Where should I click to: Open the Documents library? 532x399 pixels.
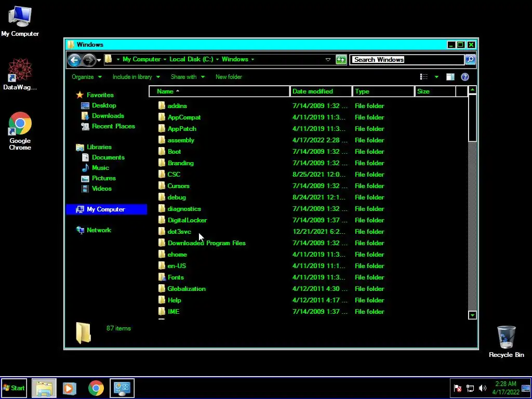[103, 157]
